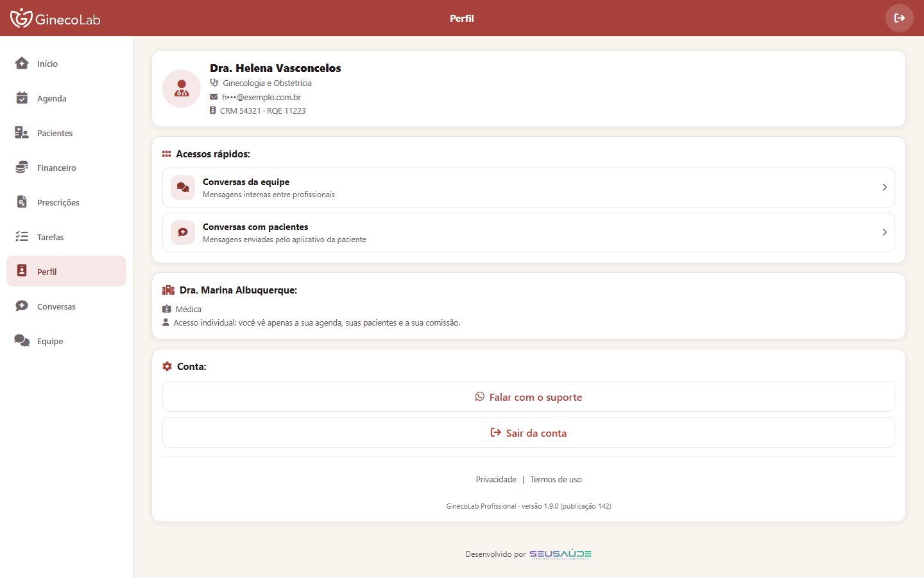Click the h•••@exemplo.com.br email text
The image size is (924, 578).
(x=261, y=98)
